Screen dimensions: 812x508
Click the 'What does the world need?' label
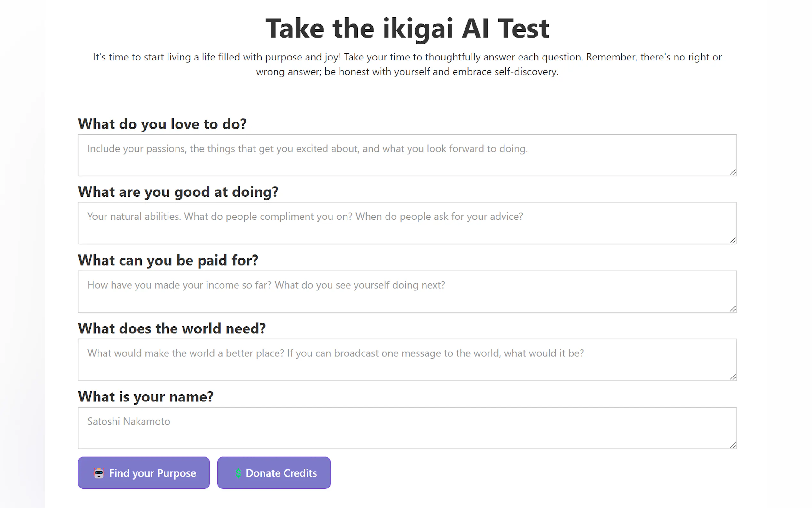tap(172, 329)
